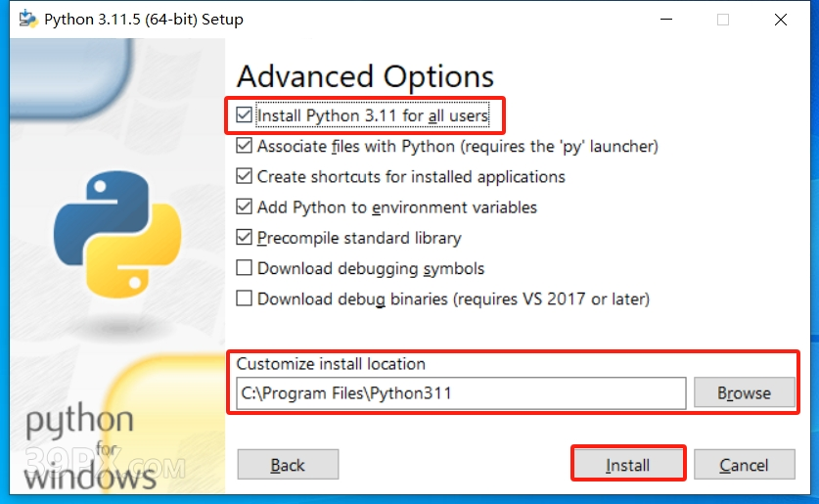This screenshot has width=819, height=504.
Task: Toggle Add Python to environment variables
Action: coord(244,206)
